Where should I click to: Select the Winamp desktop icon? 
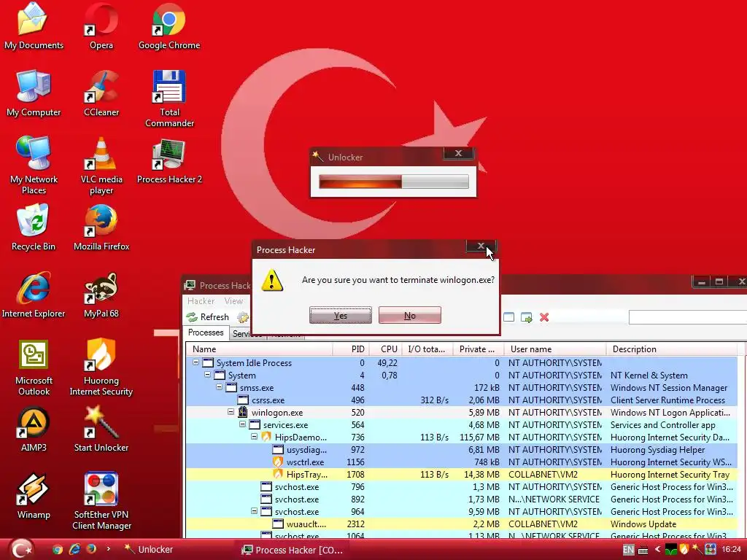[x=34, y=496]
